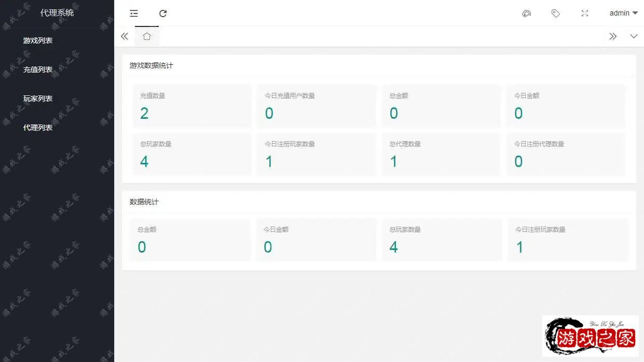Click the 充值数量 statistic card
Screen dimensions: 644x362
click(x=191, y=106)
